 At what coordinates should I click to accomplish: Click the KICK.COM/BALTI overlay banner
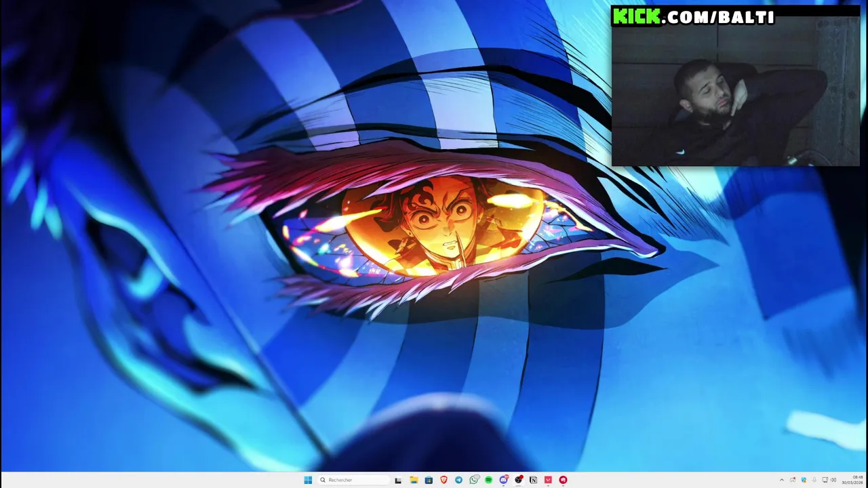pyautogui.click(x=693, y=16)
